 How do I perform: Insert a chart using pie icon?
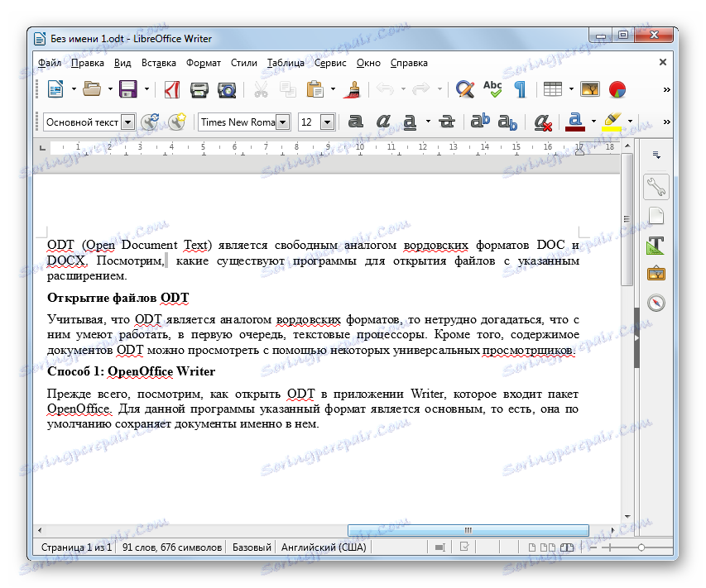click(x=617, y=89)
